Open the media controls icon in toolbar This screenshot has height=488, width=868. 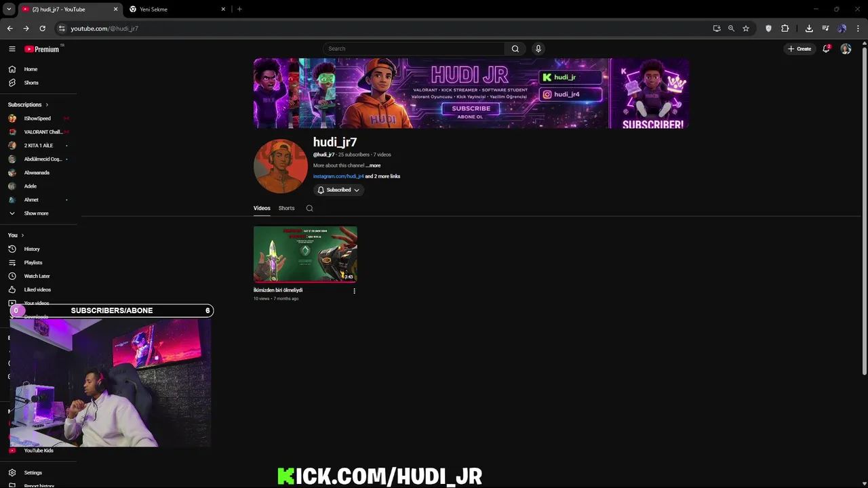pyautogui.click(x=825, y=28)
